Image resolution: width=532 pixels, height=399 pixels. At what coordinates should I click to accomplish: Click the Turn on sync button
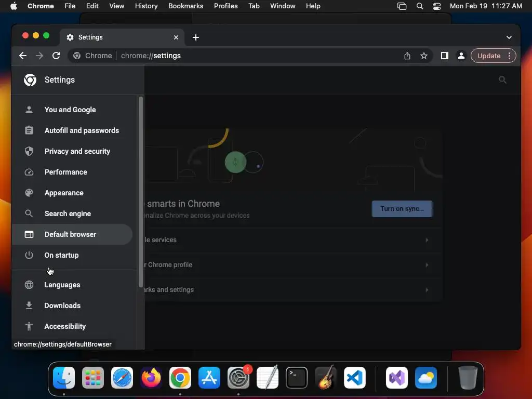[402, 209]
